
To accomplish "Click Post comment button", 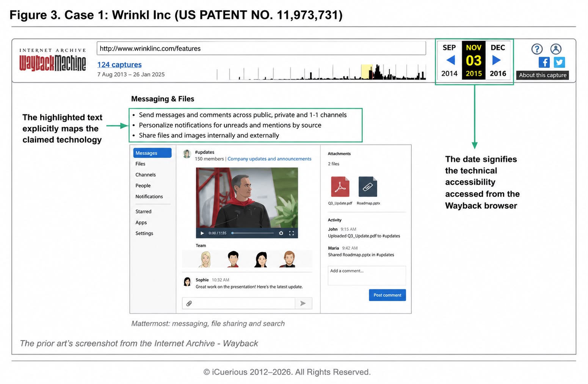I will [x=387, y=295].
